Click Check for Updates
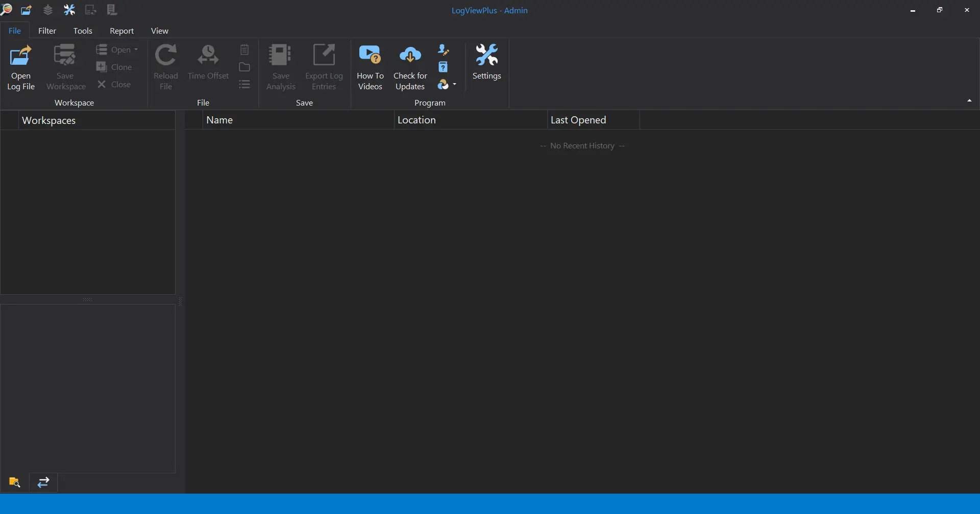The height and width of the screenshot is (514, 980). (410, 68)
